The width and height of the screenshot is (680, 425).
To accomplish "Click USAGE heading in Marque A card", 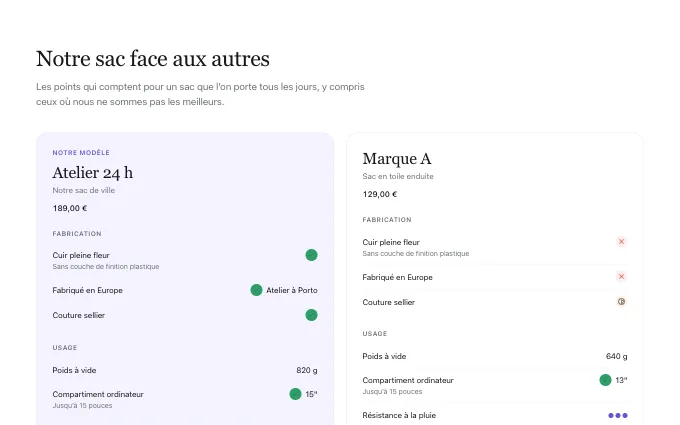I will coord(375,334).
